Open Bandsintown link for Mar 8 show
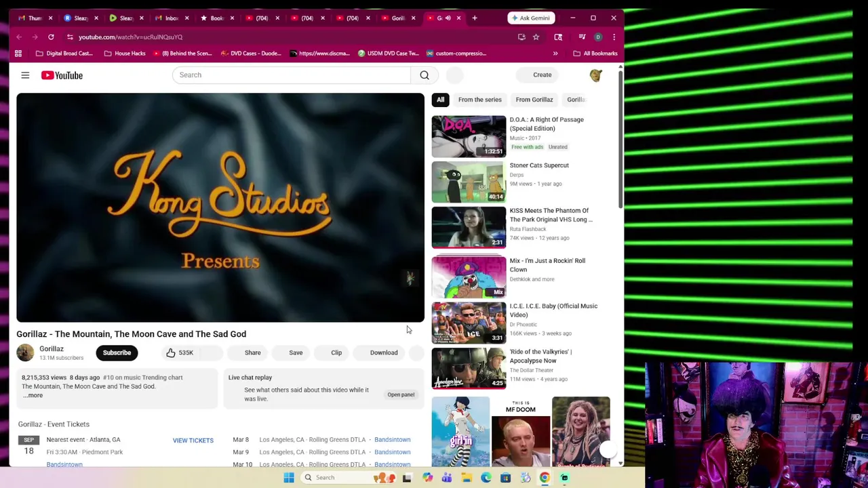Screen dimensions: 868x488 (392, 440)
